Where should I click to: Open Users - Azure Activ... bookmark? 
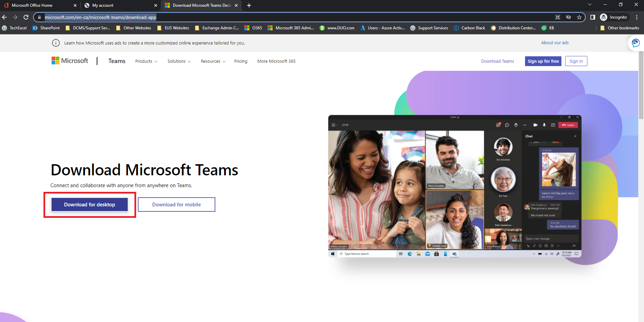382,28
